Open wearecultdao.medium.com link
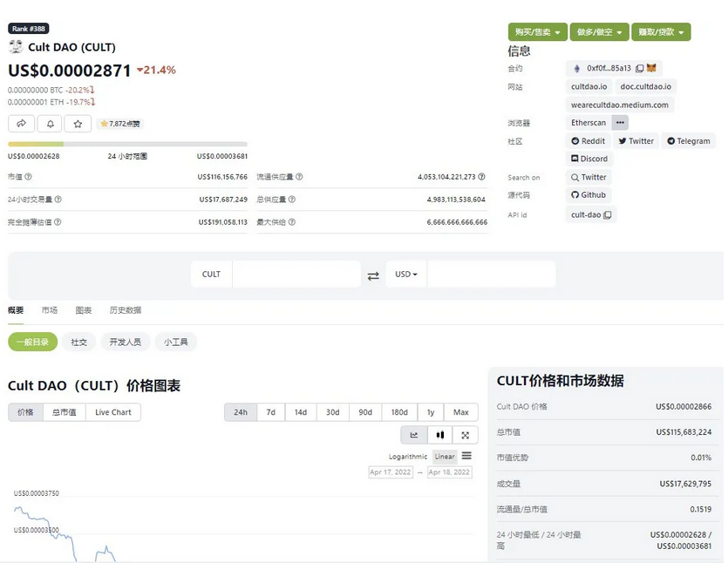The width and height of the screenshot is (728, 563). [620, 105]
